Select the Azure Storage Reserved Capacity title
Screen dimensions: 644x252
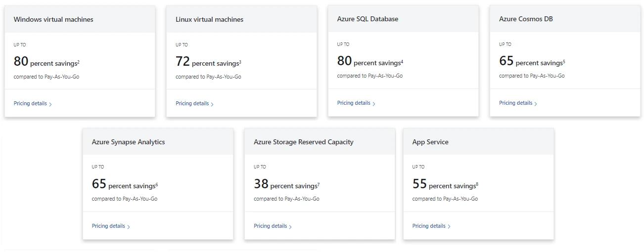[304, 142]
